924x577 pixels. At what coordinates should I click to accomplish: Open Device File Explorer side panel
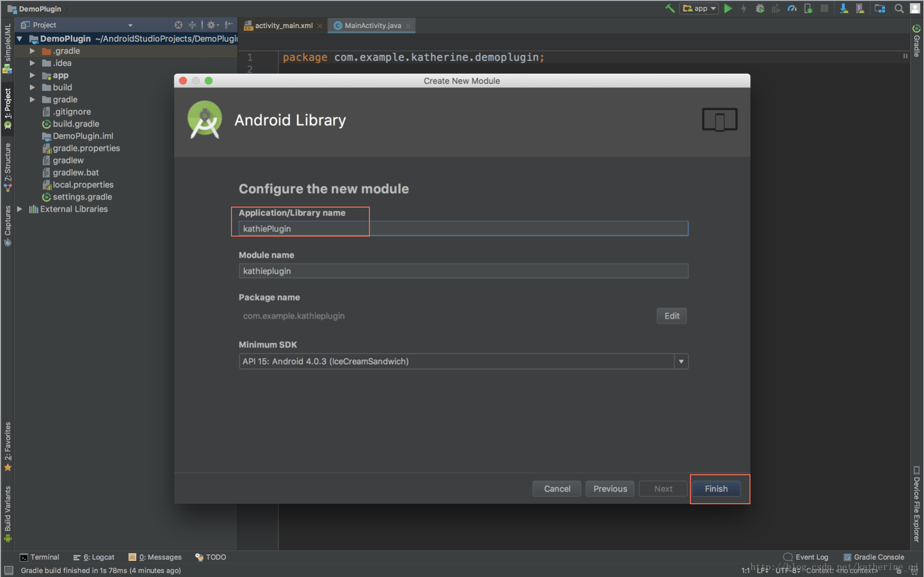[917, 504]
